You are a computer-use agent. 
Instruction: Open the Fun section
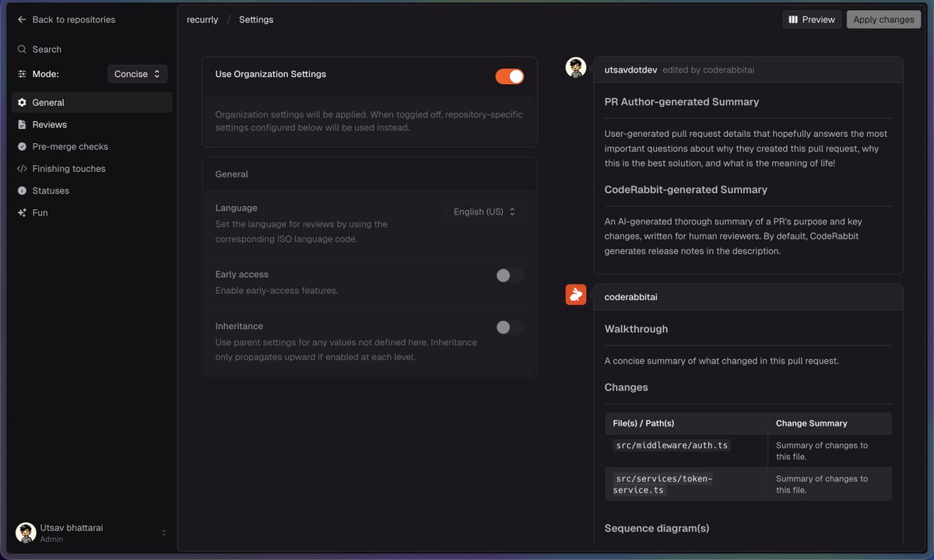[92, 212]
